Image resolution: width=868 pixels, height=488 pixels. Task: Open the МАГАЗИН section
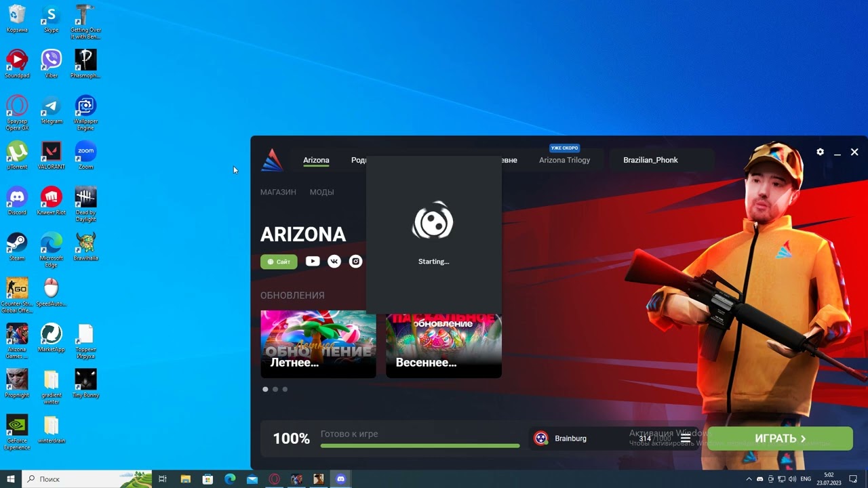pyautogui.click(x=278, y=192)
